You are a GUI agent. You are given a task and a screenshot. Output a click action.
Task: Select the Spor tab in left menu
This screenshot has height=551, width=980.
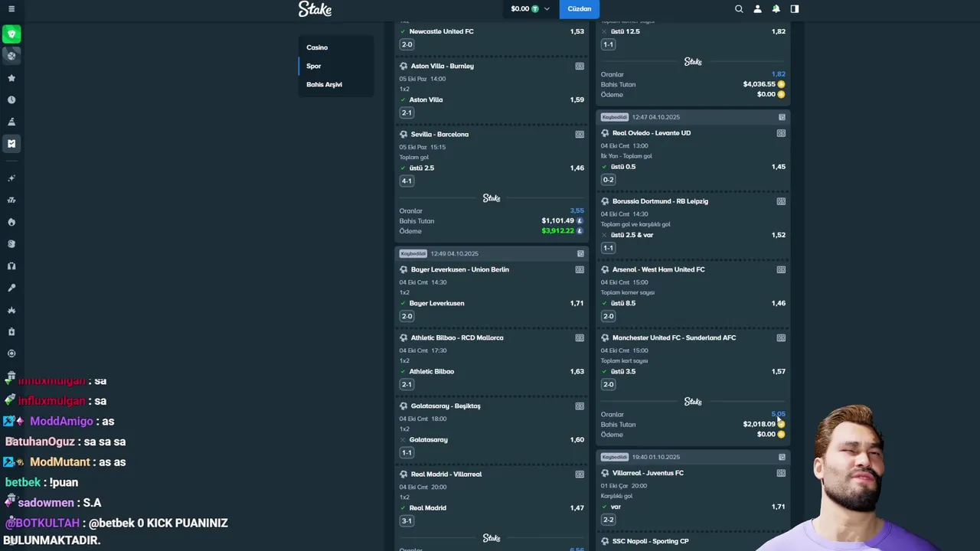click(314, 66)
